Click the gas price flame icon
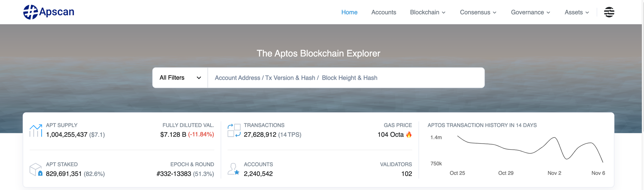The image size is (644, 190). coord(409,135)
